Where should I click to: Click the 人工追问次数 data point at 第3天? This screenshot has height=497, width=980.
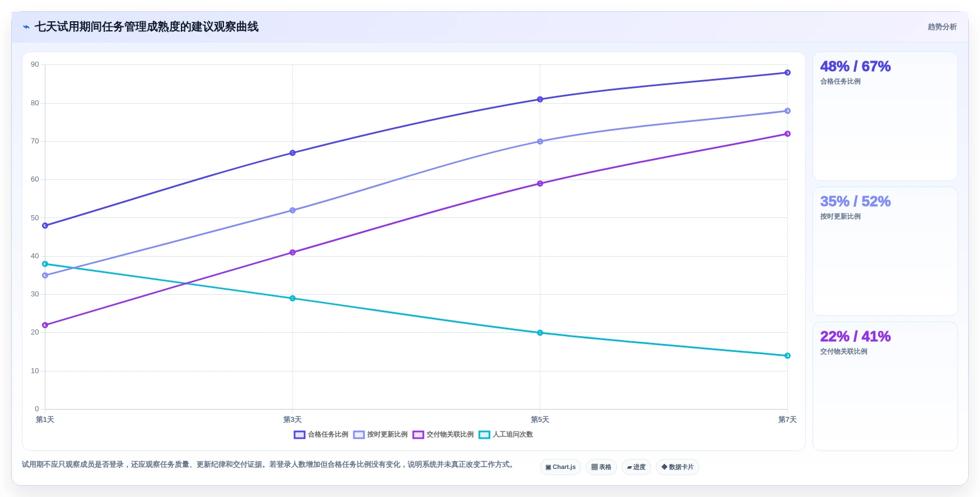pos(292,299)
